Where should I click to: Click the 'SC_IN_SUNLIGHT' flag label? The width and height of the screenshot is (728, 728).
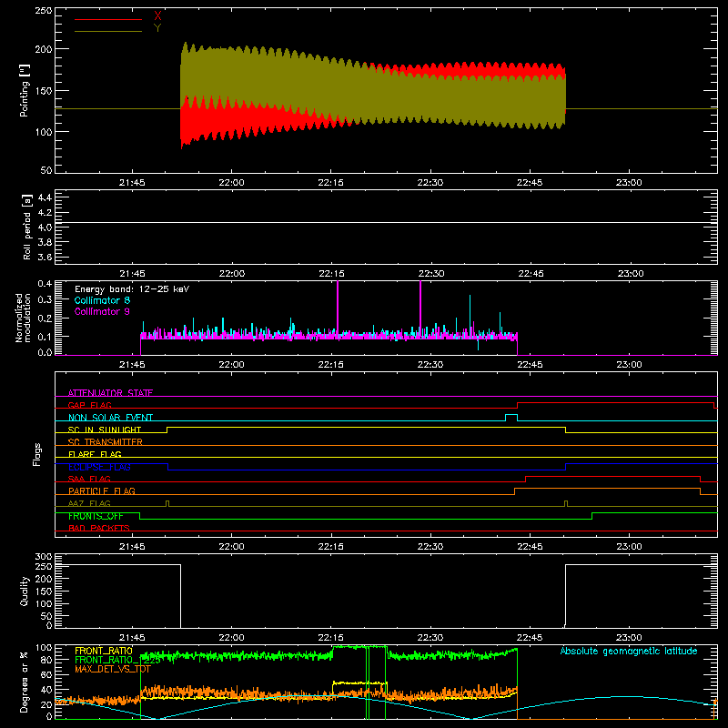click(x=105, y=430)
